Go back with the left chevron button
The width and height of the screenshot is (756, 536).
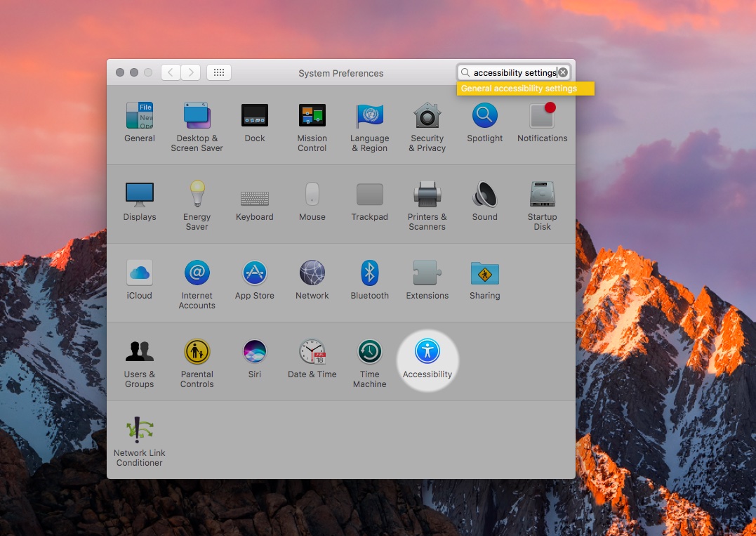click(171, 72)
